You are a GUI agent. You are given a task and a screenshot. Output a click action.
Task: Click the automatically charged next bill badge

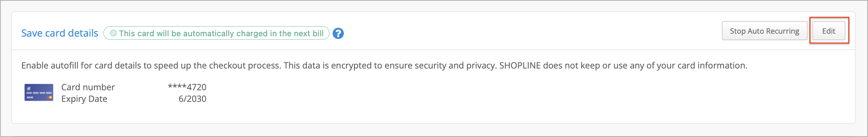216,33
